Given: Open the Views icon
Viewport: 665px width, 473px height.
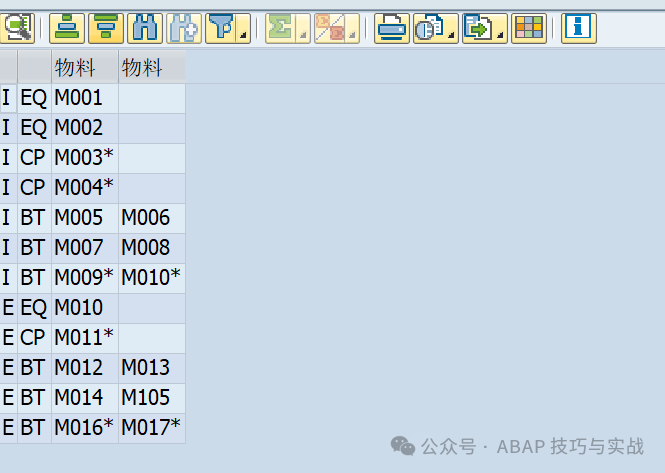Looking at the screenshot, I should point(428,28).
